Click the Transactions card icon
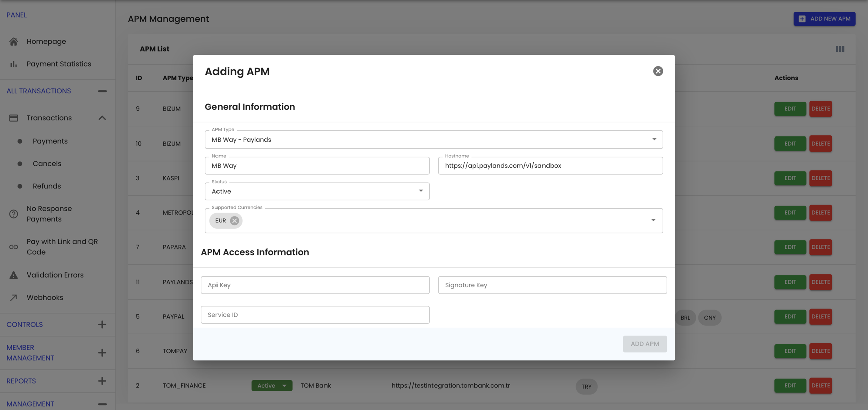The width and height of the screenshot is (868, 410). [14, 118]
